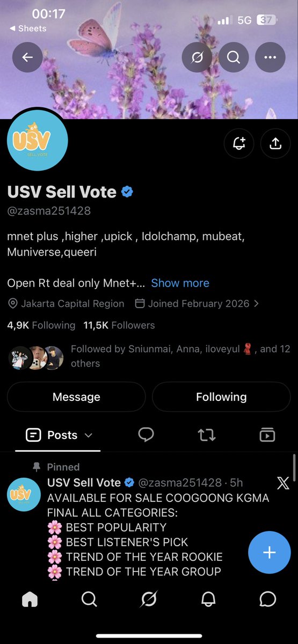
Task: Search this profile with magnifier icon
Action: click(x=234, y=57)
